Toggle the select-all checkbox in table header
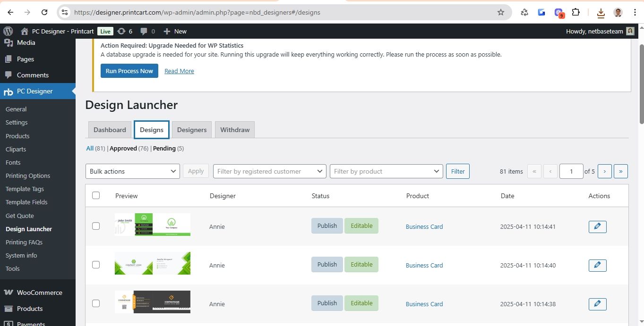644x326 pixels. [96, 195]
